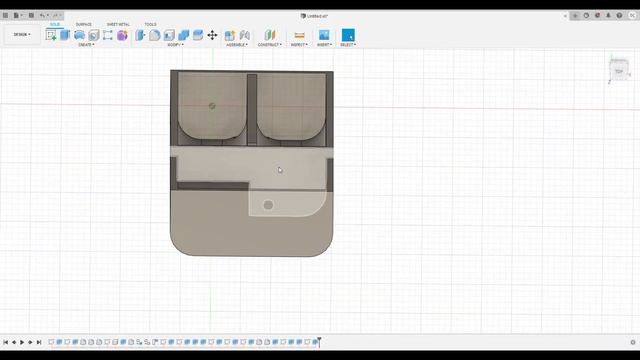Expand the CREATE menu dropdown
The width and height of the screenshot is (640, 360).
[86, 44]
